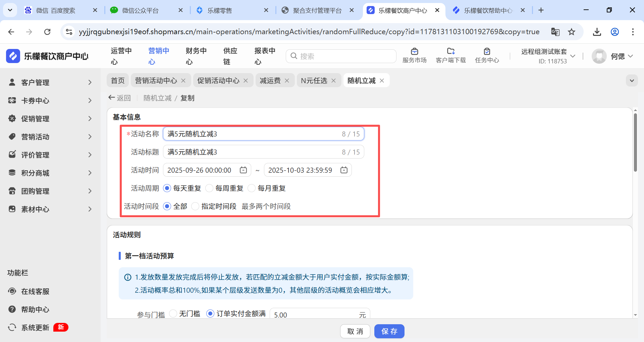The height and width of the screenshot is (342, 644).
Task: Switch to 供应链 top menu
Action: (230, 56)
